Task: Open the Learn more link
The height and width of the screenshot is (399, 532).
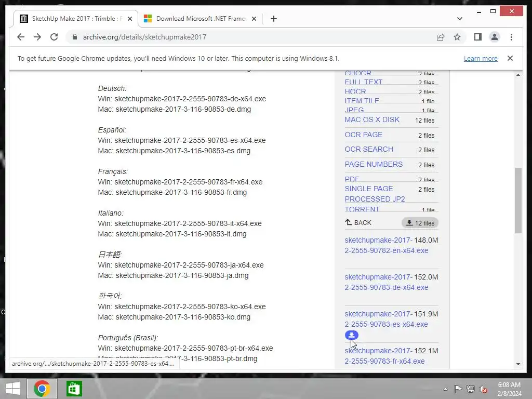Action: pos(481,58)
